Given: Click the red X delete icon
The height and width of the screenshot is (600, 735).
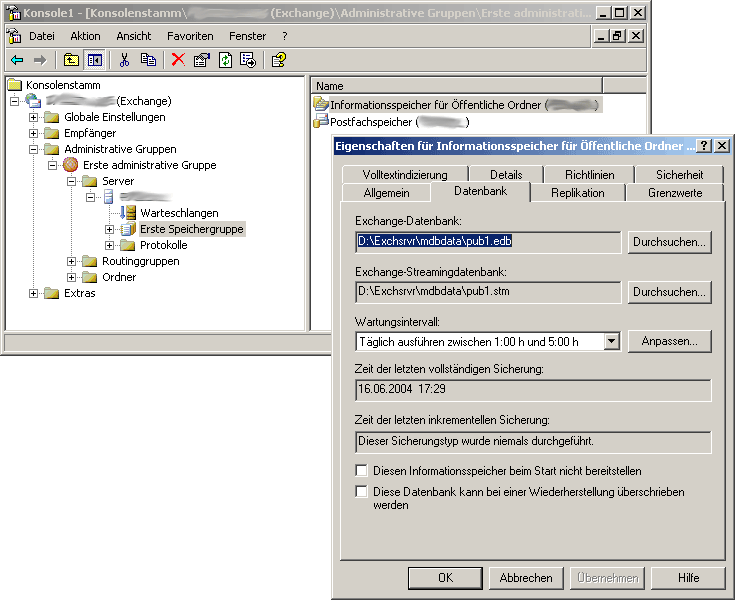Looking at the screenshot, I should tap(178, 60).
